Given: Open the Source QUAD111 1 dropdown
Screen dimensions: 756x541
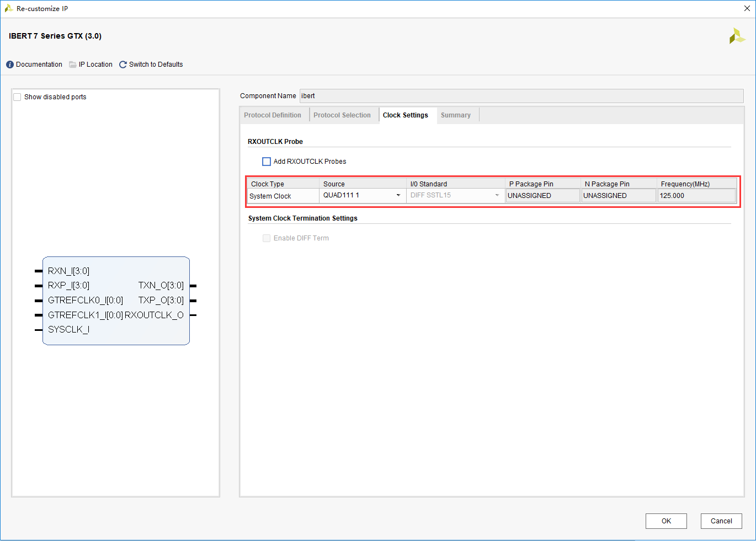Looking at the screenshot, I should (363, 195).
